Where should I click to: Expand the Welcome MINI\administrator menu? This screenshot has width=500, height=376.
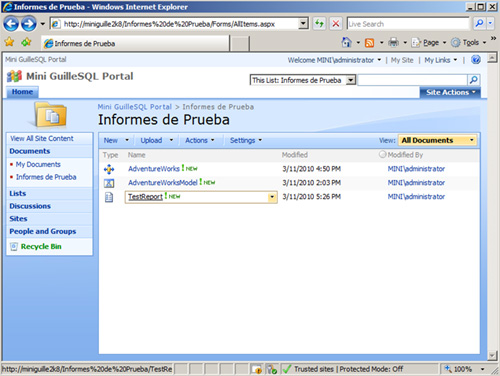coord(334,60)
